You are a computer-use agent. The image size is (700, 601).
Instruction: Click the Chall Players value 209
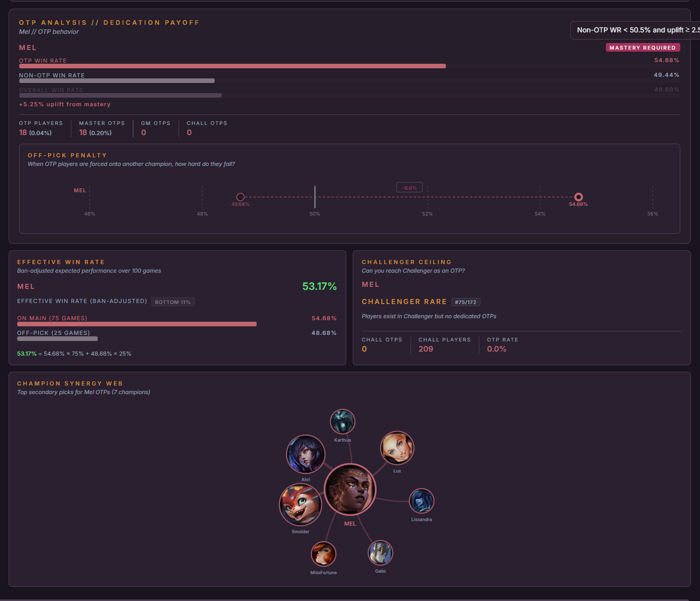(426, 349)
